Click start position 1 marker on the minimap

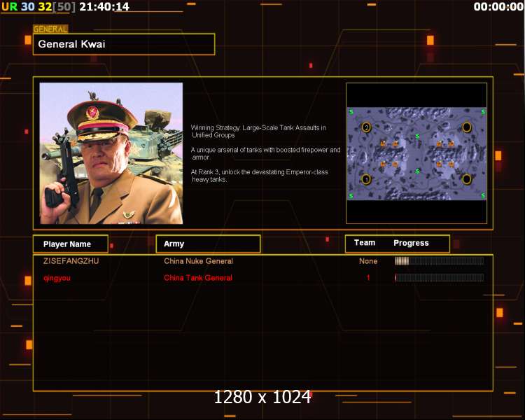coord(366,179)
